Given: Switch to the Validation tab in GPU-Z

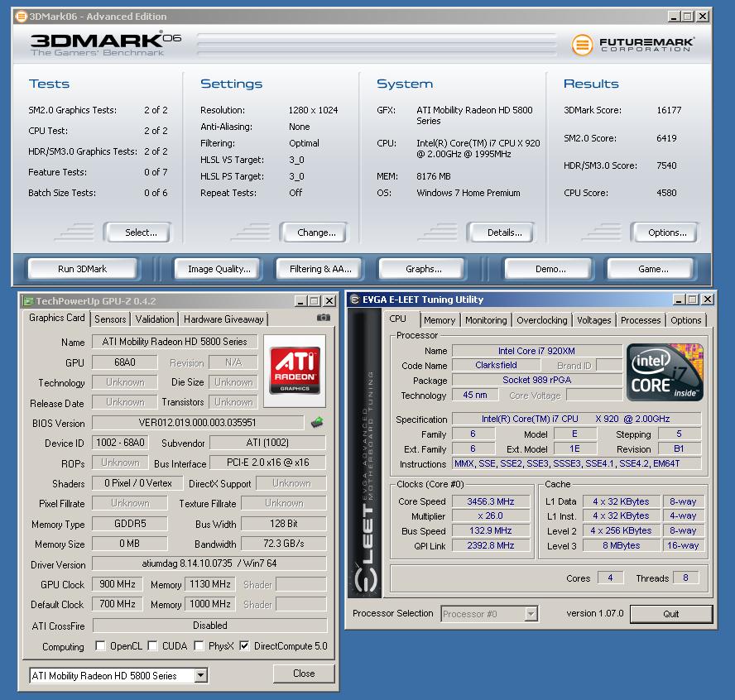Looking at the screenshot, I should [x=155, y=319].
